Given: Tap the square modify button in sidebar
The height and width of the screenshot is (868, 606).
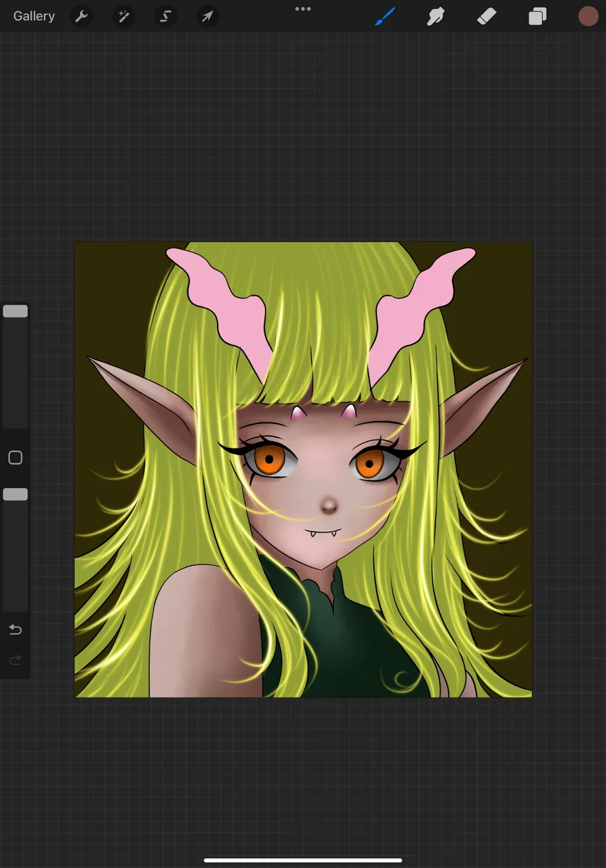Looking at the screenshot, I should (15, 458).
